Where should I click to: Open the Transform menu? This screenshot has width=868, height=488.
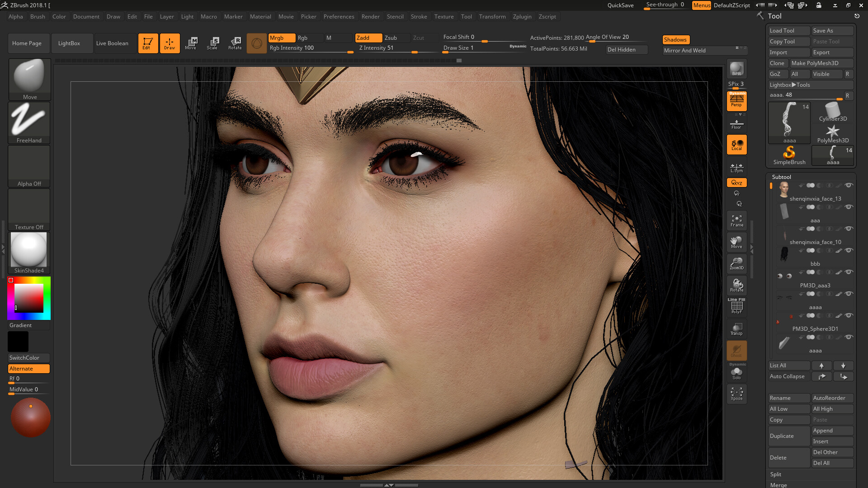[x=492, y=17]
